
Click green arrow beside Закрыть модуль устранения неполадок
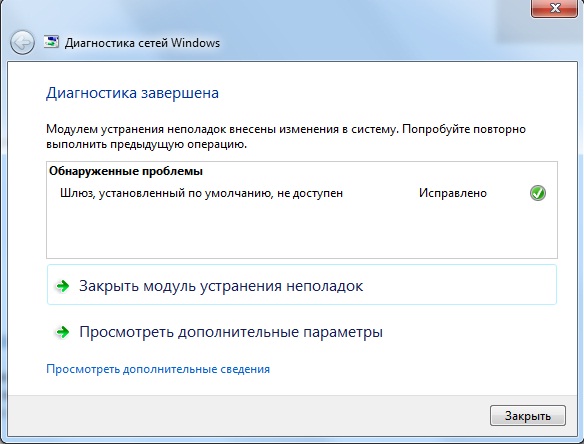pyautogui.click(x=63, y=286)
